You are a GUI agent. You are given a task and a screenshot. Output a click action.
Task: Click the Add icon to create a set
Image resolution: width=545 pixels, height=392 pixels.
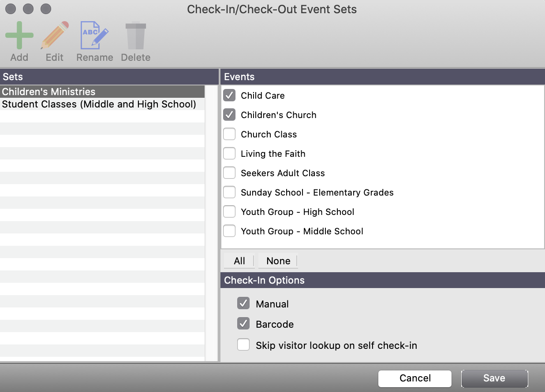click(19, 34)
